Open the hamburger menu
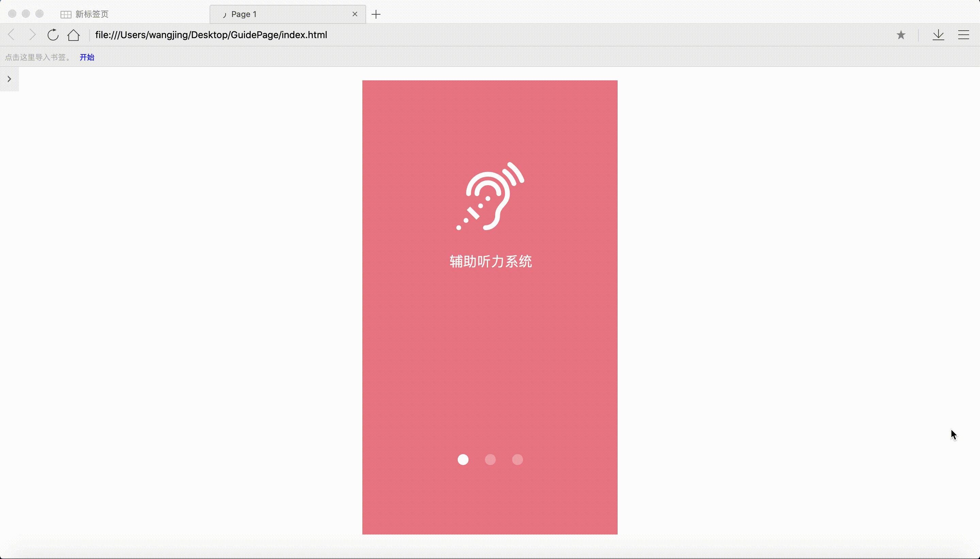Image resolution: width=980 pixels, height=559 pixels. click(963, 35)
